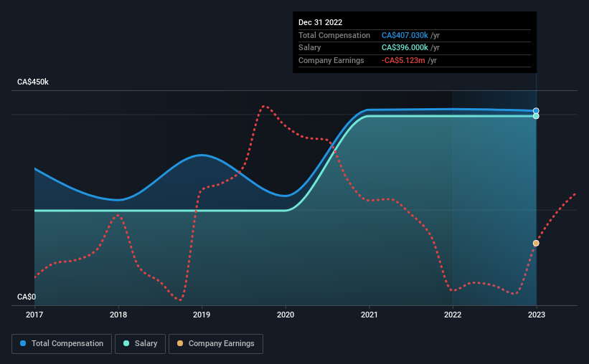Select the 2023 label on the x-axis

point(537,315)
